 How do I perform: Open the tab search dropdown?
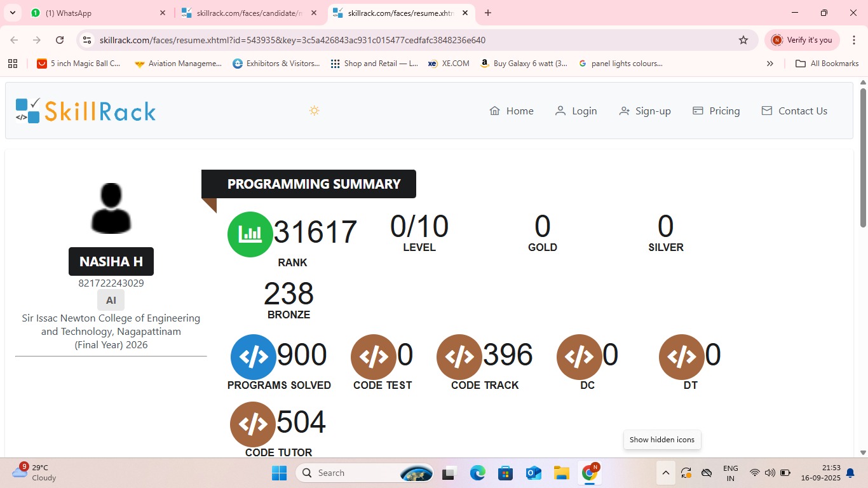pos(12,13)
